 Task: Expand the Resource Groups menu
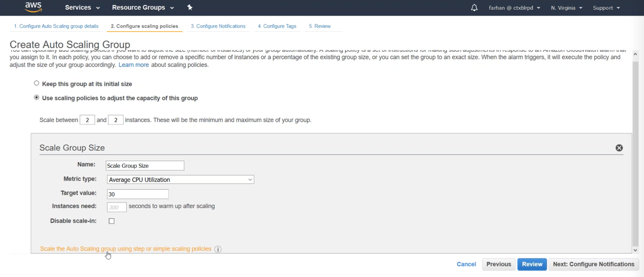(143, 7)
